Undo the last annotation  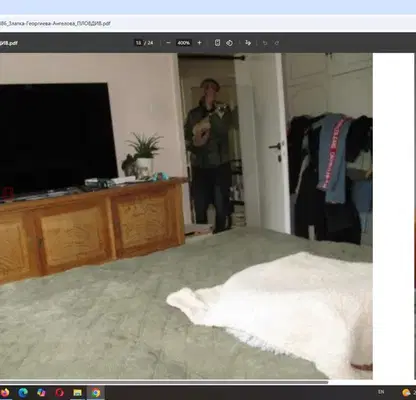tap(265, 43)
